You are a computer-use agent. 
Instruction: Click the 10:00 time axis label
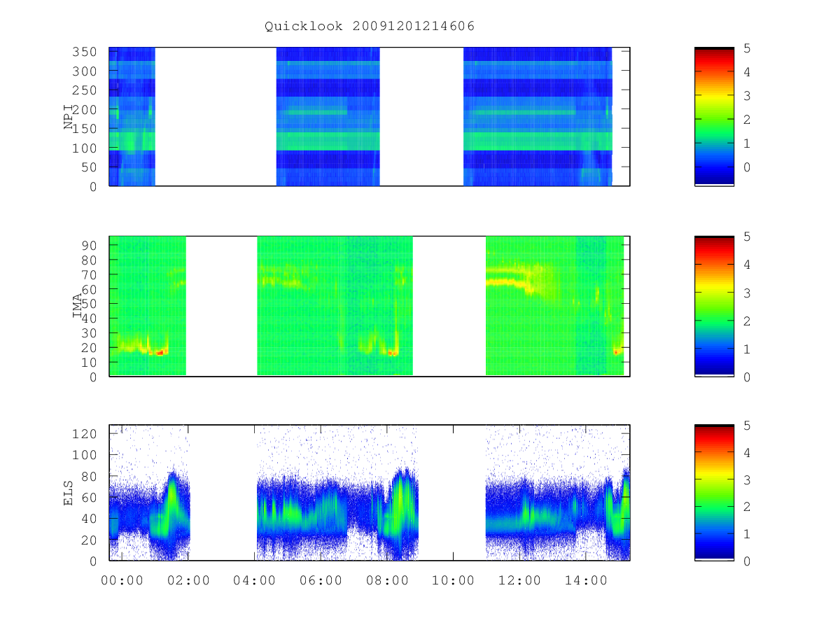click(453, 580)
